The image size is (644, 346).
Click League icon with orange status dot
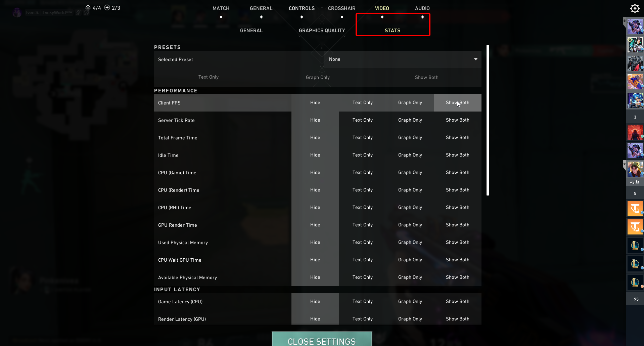(x=635, y=282)
